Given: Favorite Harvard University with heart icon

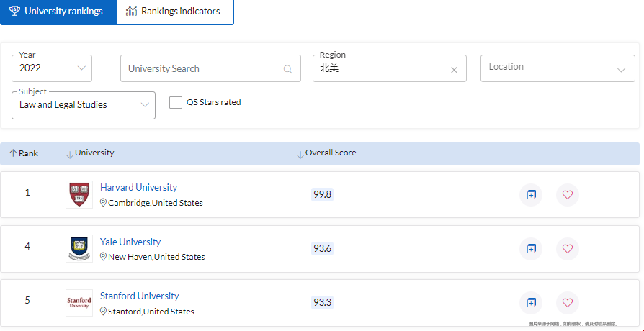Looking at the screenshot, I should 567,195.
